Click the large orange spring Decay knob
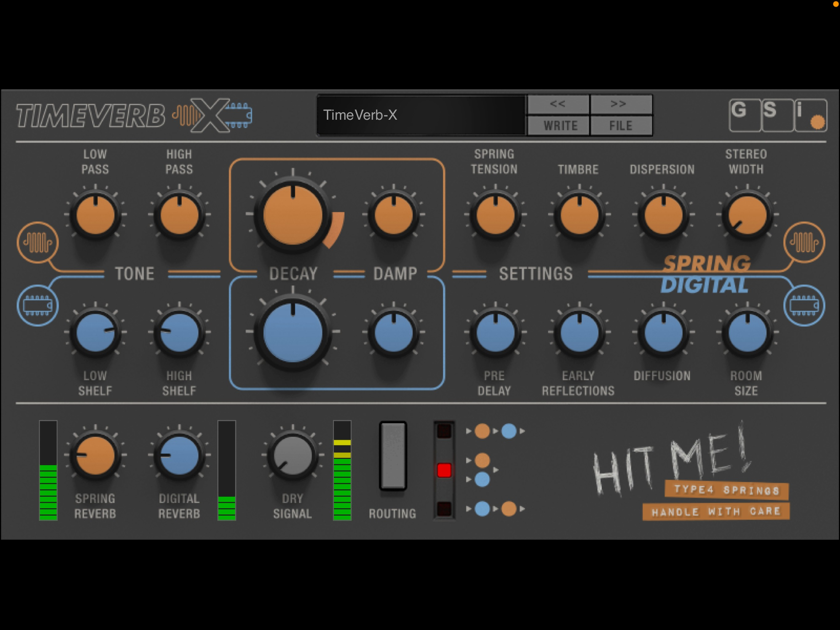Image resolution: width=840 pixels, height=630 pixels. pyautogui.click(x=293, y=215)
